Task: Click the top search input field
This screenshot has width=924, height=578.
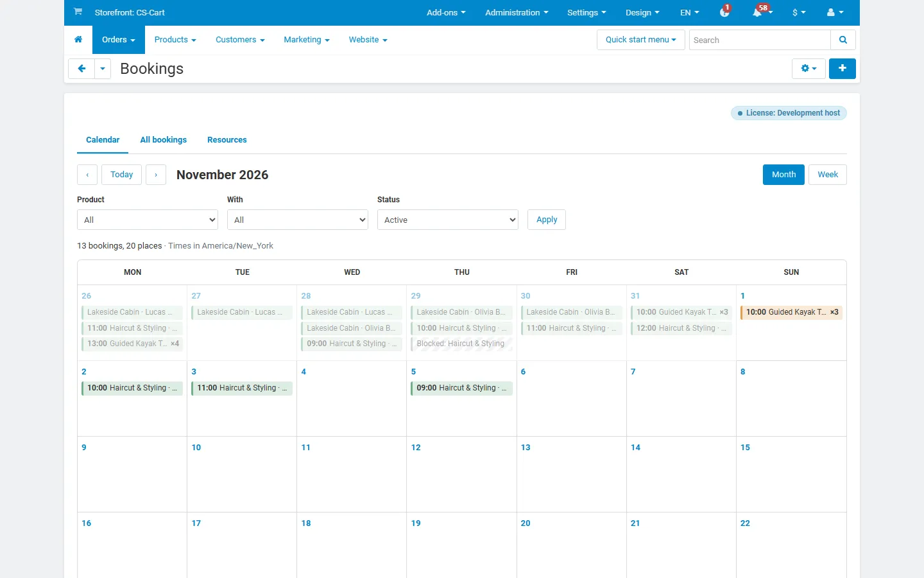Action: 760,40
